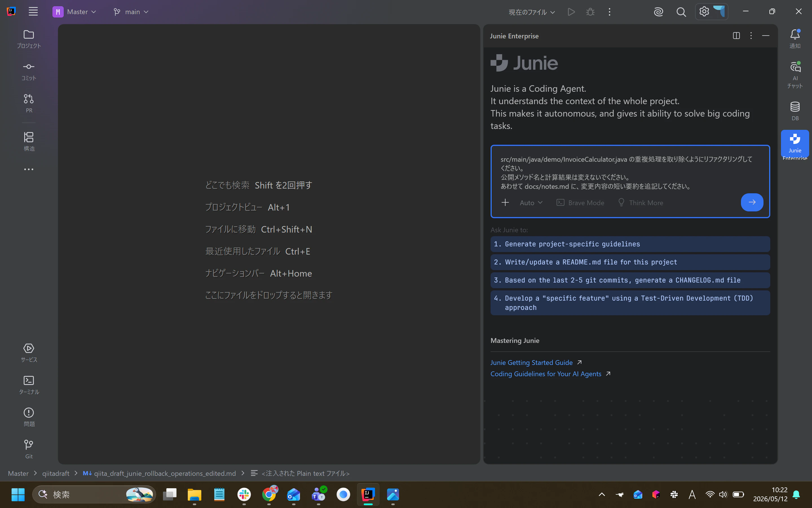Click the IntelliJ logo in the title bar
Image resolution: width=812 pixels, height=508 pixels.
(11, 12)
